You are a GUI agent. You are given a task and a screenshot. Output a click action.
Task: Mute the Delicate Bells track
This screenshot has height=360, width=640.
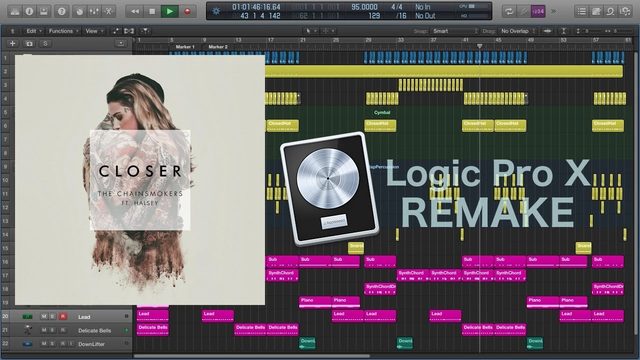tap(44, 330)
